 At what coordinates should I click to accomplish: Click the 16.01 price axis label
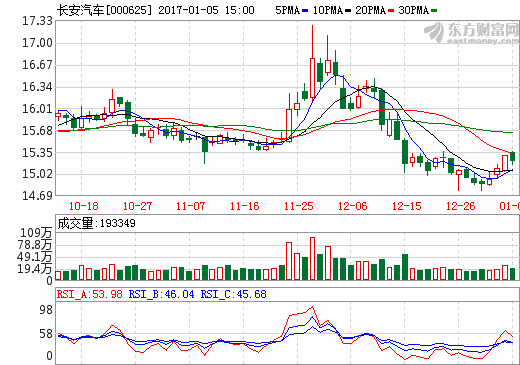pyautogui.click(x=37, y=109)
